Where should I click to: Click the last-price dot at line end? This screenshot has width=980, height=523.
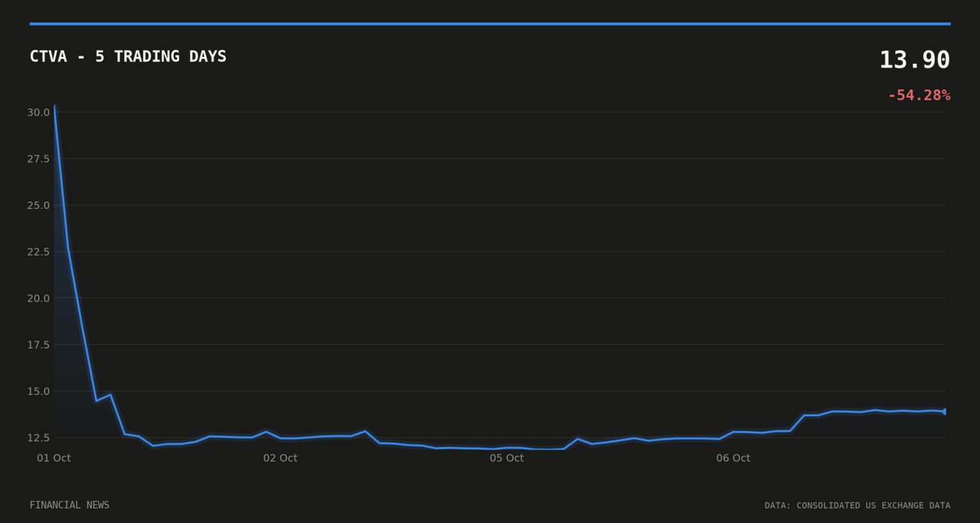point(945,411)
